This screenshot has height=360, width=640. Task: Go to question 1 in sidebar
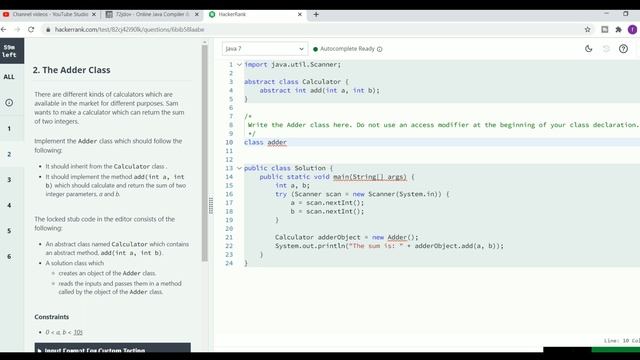pyautogui.click(x=9, y=129)
